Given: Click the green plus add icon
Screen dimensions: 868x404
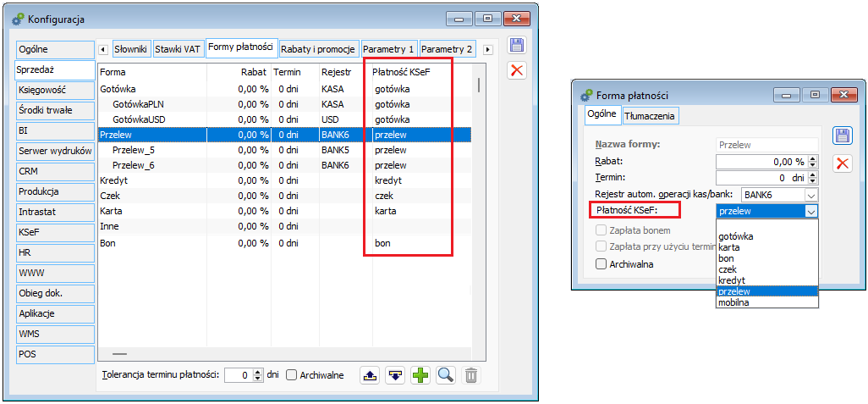Looking at the screenshot, I should click(420, 375).
